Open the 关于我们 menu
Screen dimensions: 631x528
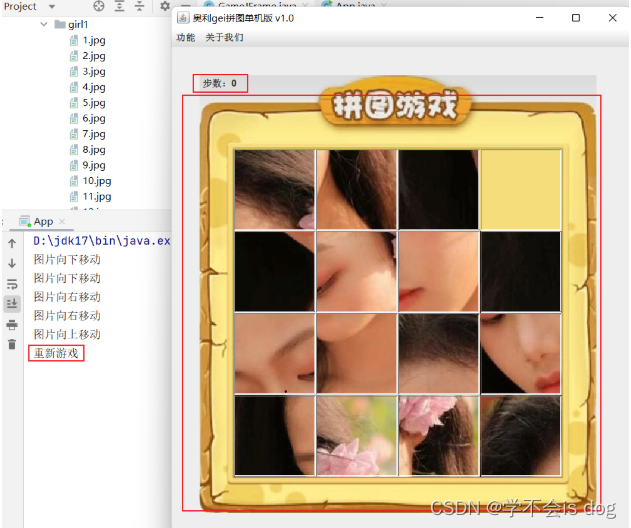(x=224, y=38)
